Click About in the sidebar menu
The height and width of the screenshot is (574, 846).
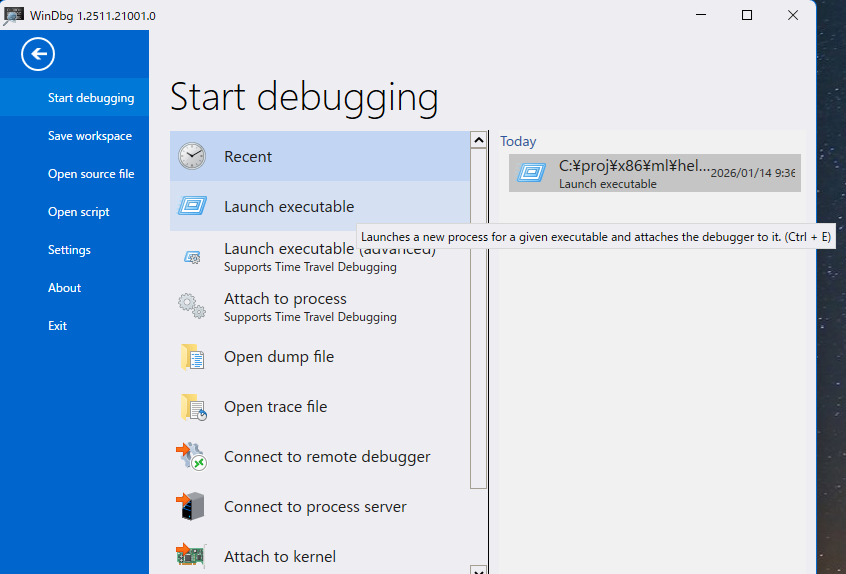tap(64, 288)
